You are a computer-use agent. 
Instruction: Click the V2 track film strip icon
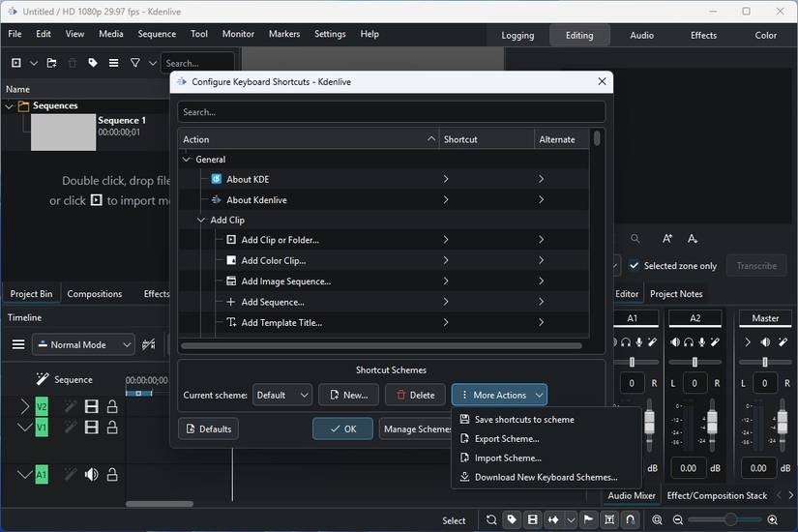(92, 406)
